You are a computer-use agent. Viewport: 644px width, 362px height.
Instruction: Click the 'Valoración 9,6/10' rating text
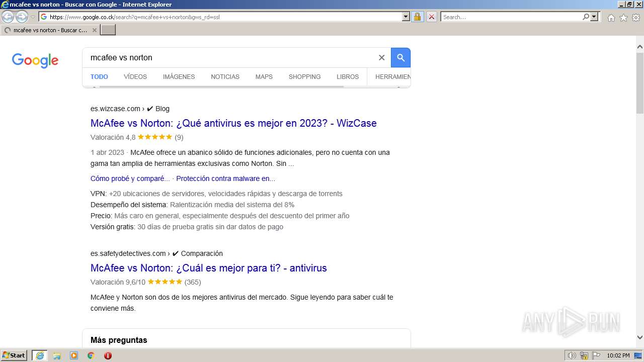tap(118, 282)
